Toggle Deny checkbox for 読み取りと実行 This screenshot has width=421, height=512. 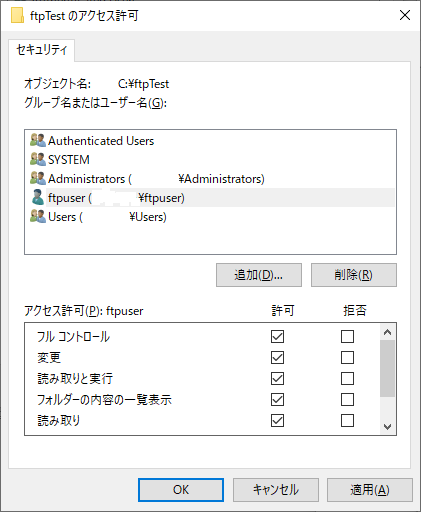[x=347, y=378]
